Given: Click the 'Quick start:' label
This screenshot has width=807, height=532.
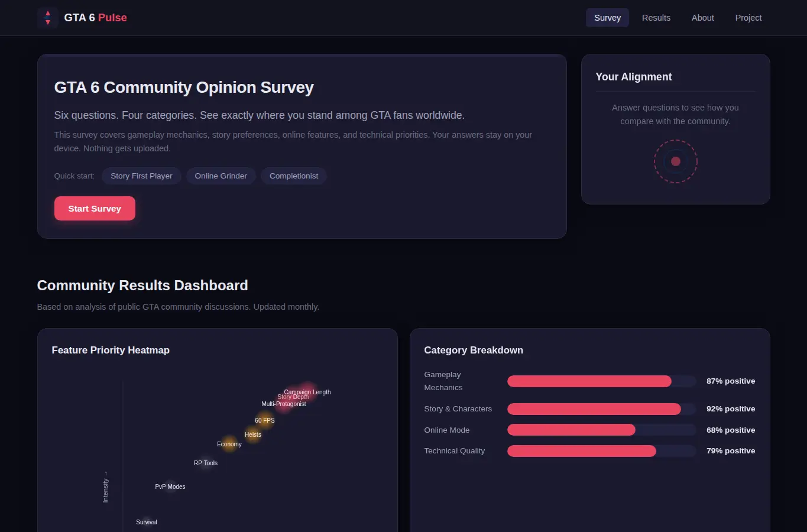Looking at the screenshot, I should pos(74,176).
